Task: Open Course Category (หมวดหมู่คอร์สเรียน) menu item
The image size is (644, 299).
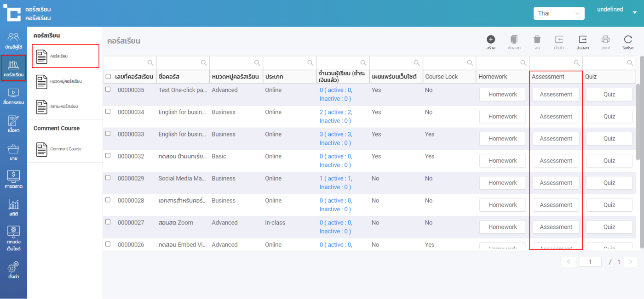Action: [65, 81]
